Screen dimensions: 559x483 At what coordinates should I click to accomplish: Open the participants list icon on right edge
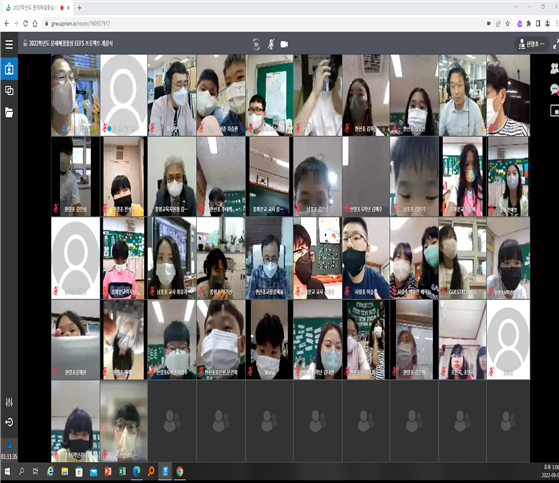point(555,68)
